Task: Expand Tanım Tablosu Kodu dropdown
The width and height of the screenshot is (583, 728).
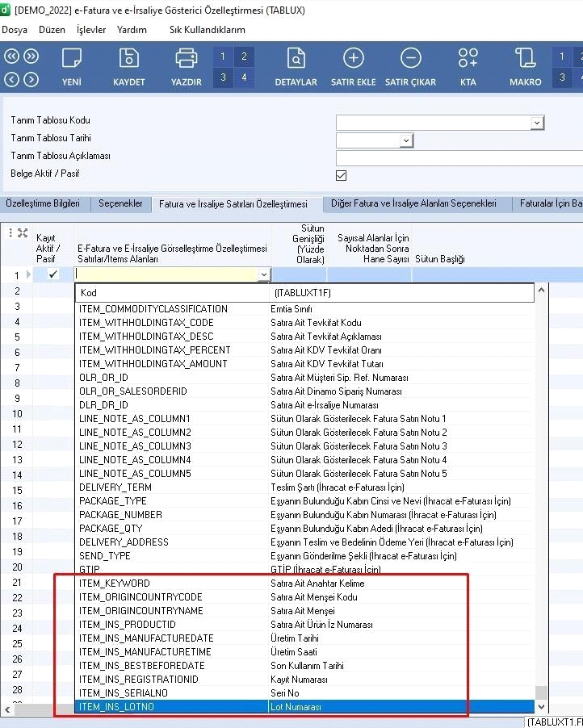Action: tap(537, 123)
